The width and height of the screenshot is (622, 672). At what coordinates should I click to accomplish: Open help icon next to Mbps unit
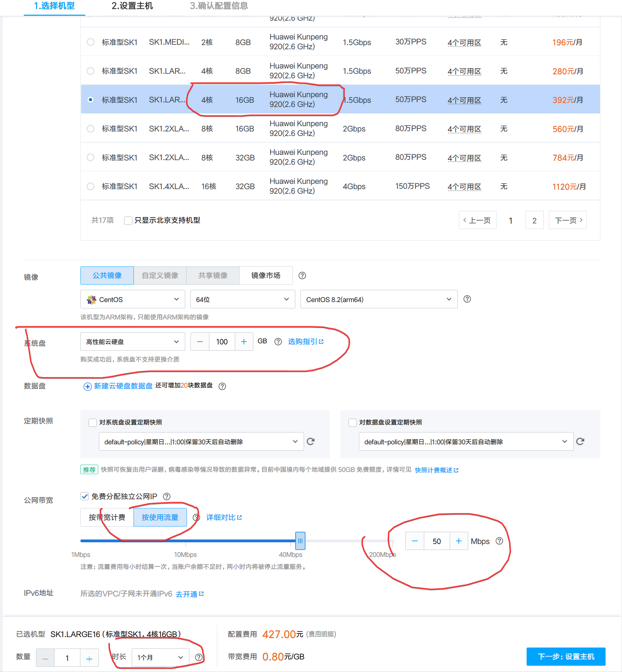pyautogui.click(x=500, y=541)
